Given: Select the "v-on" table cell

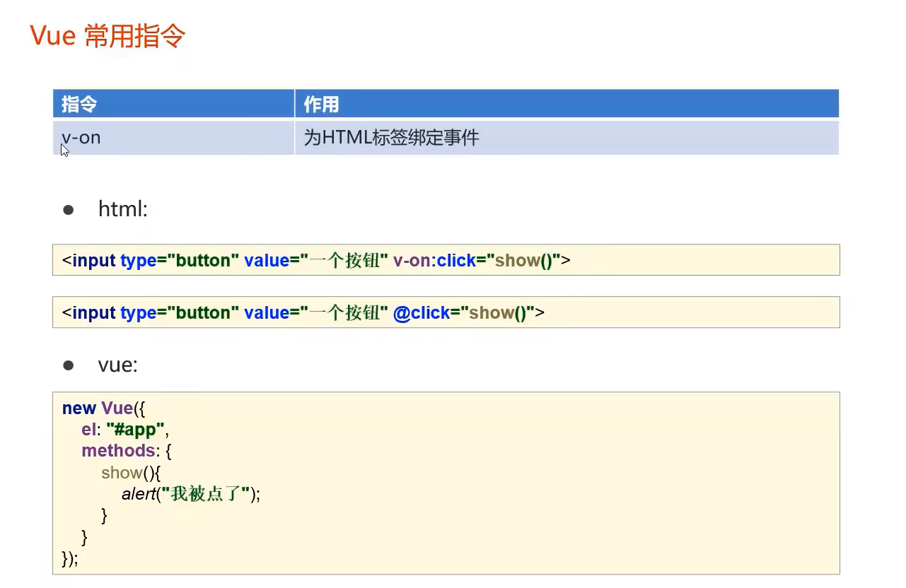Looking at the screenshot, I should pos(81,137).
